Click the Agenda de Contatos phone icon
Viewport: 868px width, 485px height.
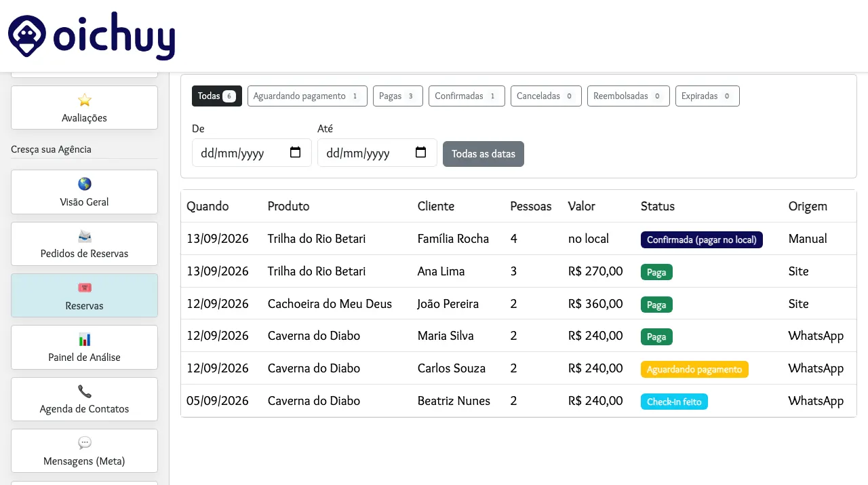coord(85,391)
